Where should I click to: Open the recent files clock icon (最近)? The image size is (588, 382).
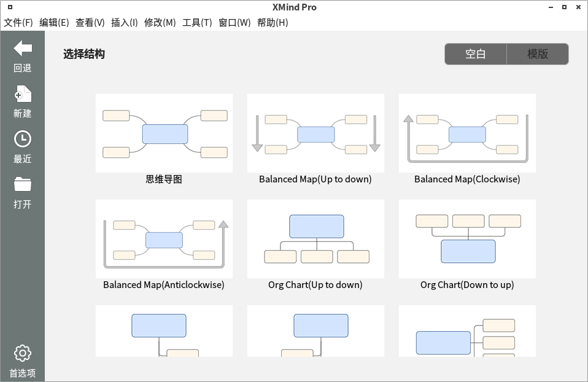pyautogui.click(x=23, y=139)
